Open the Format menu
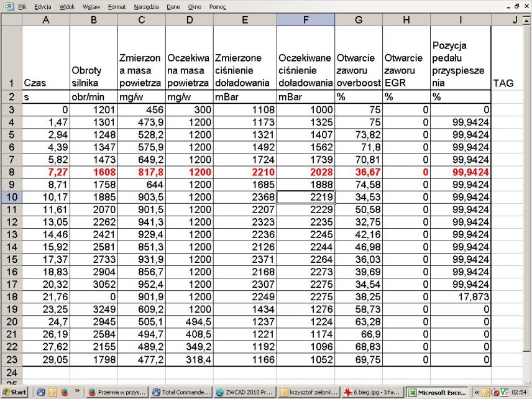The image size is (532, 399). pyautogui.click(x=117, y=7)
